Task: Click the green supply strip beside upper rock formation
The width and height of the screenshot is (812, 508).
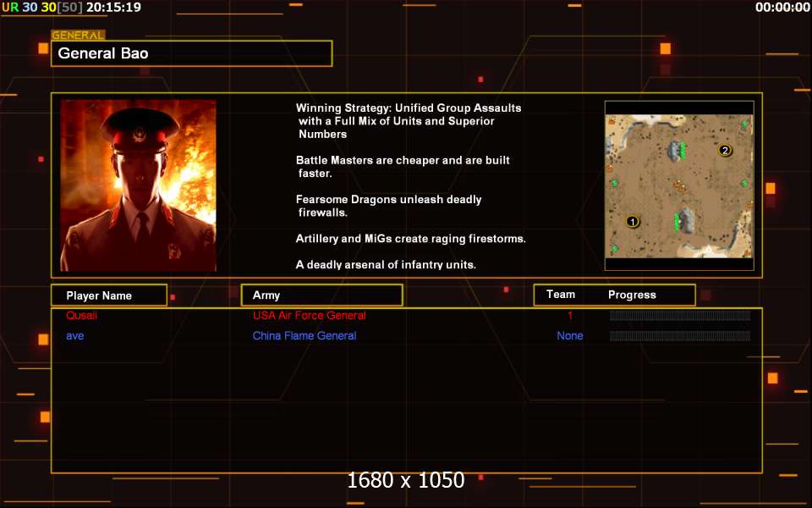Action: click(683, 151)
